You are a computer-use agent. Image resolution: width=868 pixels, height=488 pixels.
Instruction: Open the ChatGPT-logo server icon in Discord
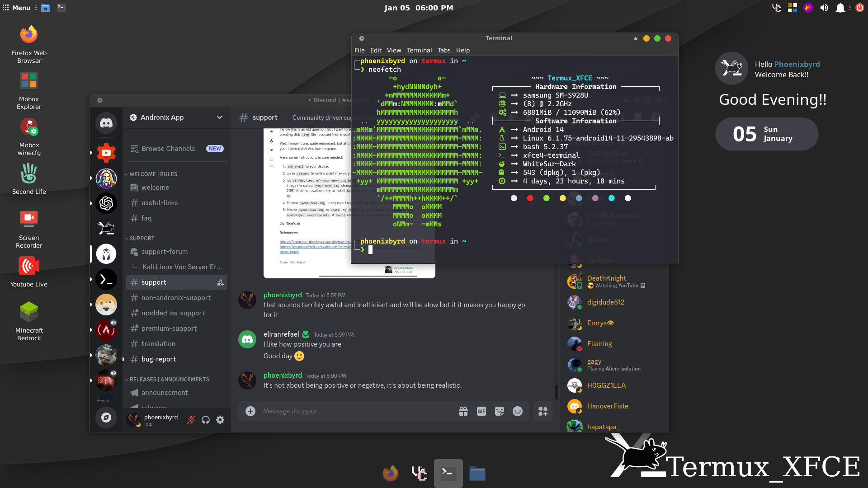(106, 203)
